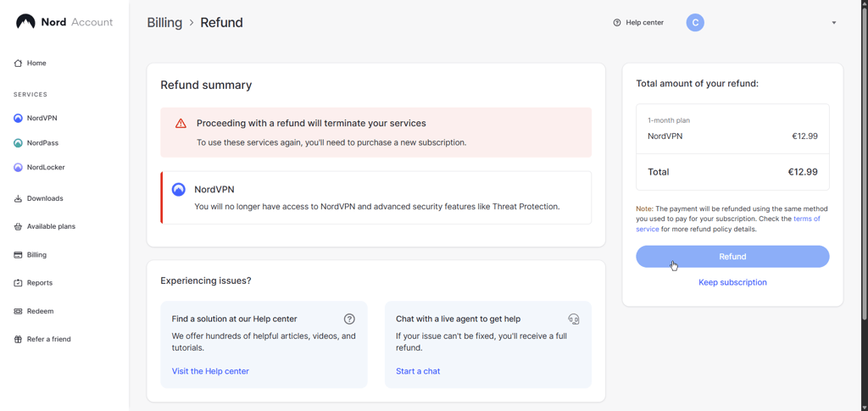Click the Downloads icon in the sidebar
Screen dimensions: 868x411
coord(18,198)
